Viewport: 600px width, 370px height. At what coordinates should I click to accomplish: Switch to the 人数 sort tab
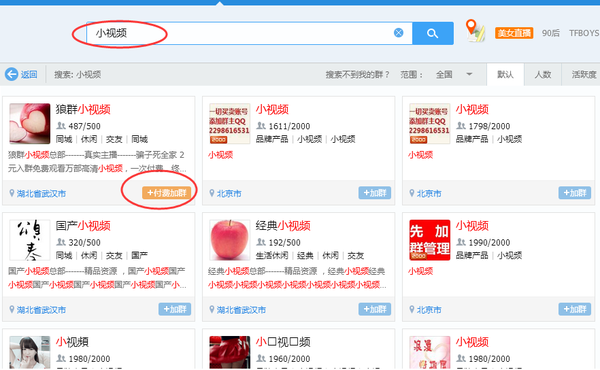[543, 75]
